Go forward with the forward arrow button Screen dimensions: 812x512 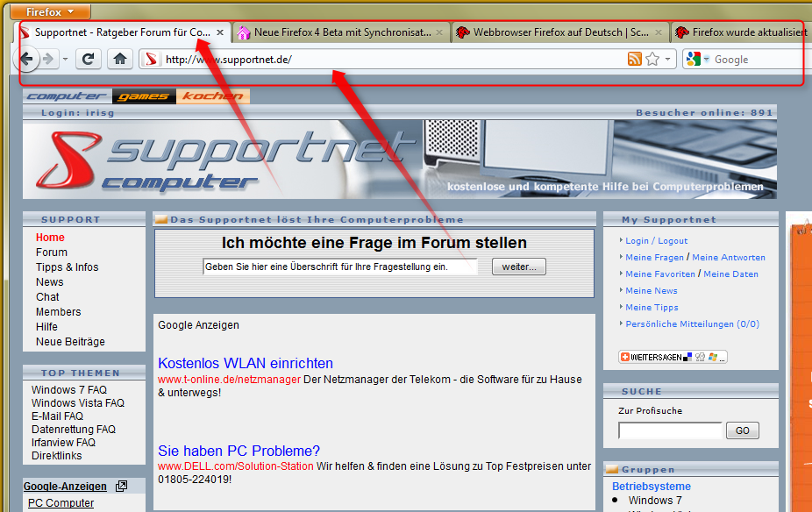tap(48, 59)
